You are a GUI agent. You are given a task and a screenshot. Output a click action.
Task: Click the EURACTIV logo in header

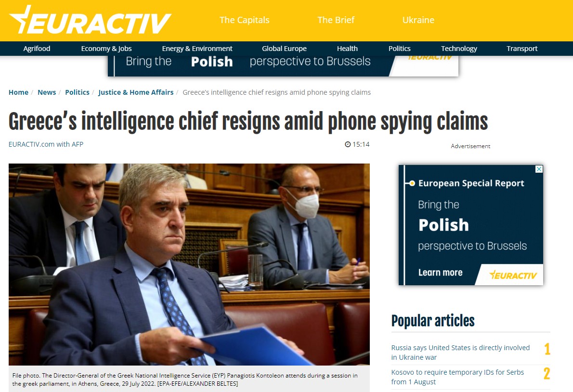(90, 20)
